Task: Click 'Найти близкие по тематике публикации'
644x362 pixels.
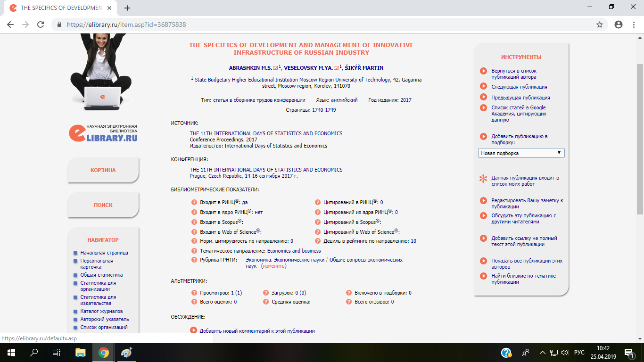Action: (524, 279)
